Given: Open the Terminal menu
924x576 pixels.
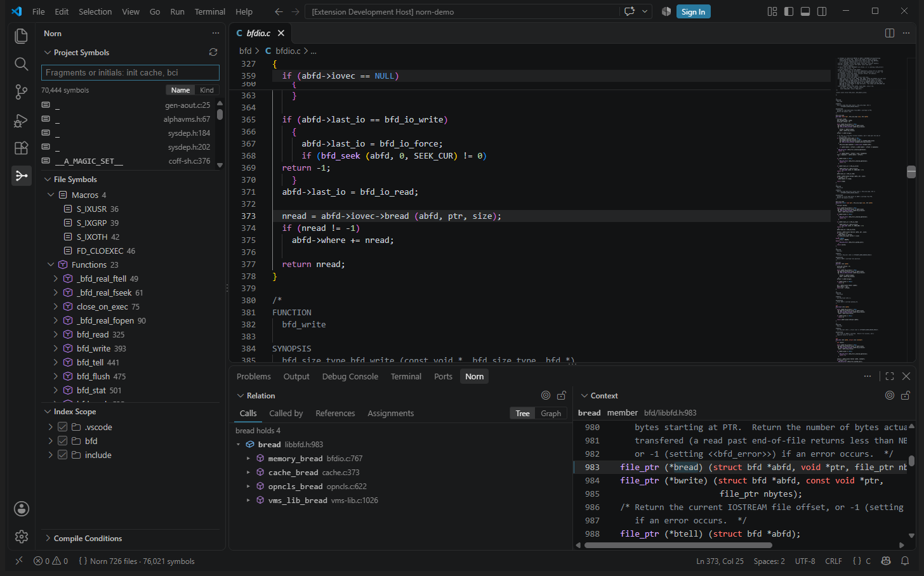Looking at the screenshot, I should (210, 11).
